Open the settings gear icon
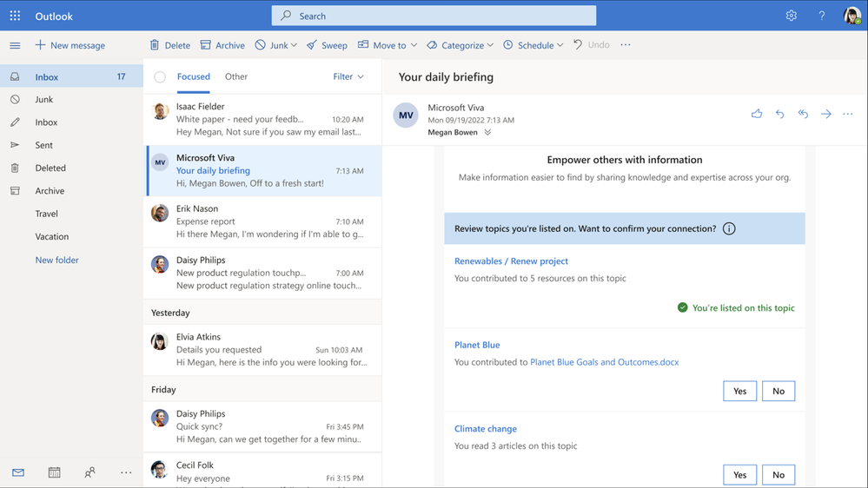The image size is (868, 488). pos(791,16)
